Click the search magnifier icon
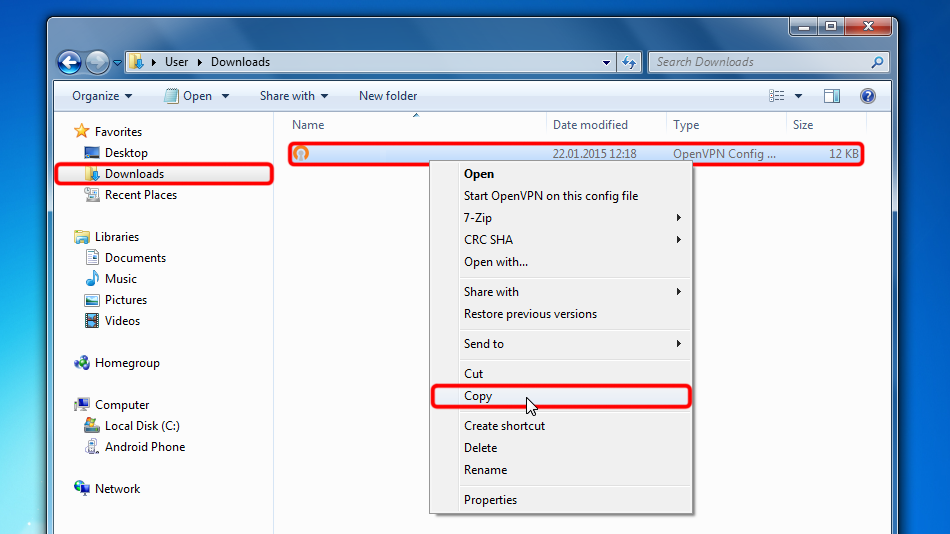This screenshot has height=534, width=950. tap(877, 62)
